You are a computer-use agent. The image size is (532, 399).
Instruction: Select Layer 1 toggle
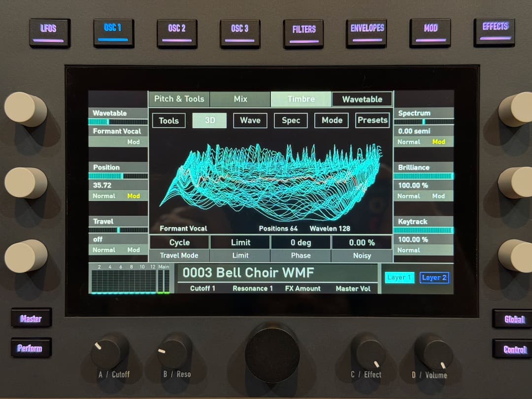click(399, 278)
